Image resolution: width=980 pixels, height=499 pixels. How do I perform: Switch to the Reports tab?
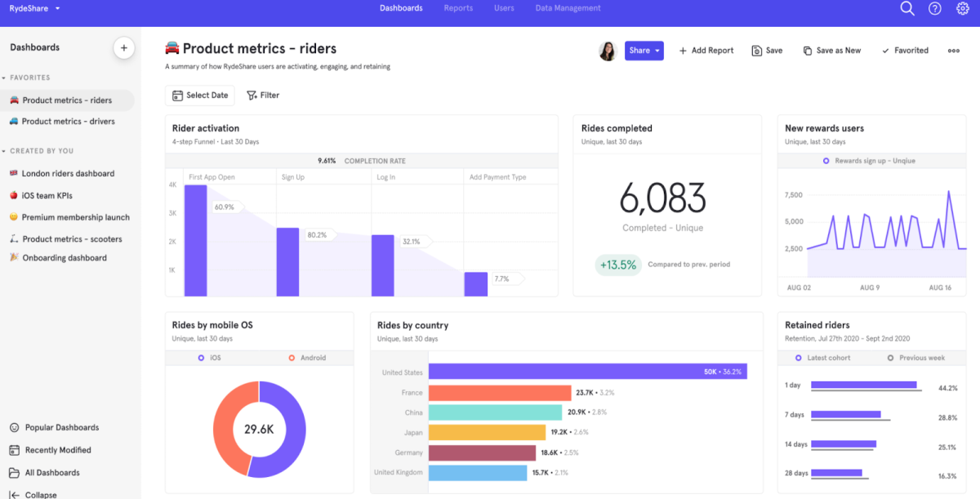458,8
